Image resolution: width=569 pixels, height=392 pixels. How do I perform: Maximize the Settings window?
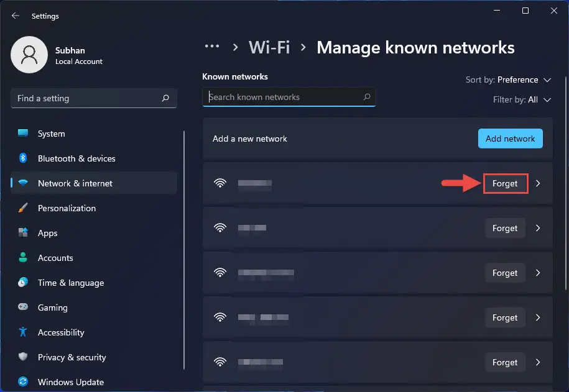[525, 11]
